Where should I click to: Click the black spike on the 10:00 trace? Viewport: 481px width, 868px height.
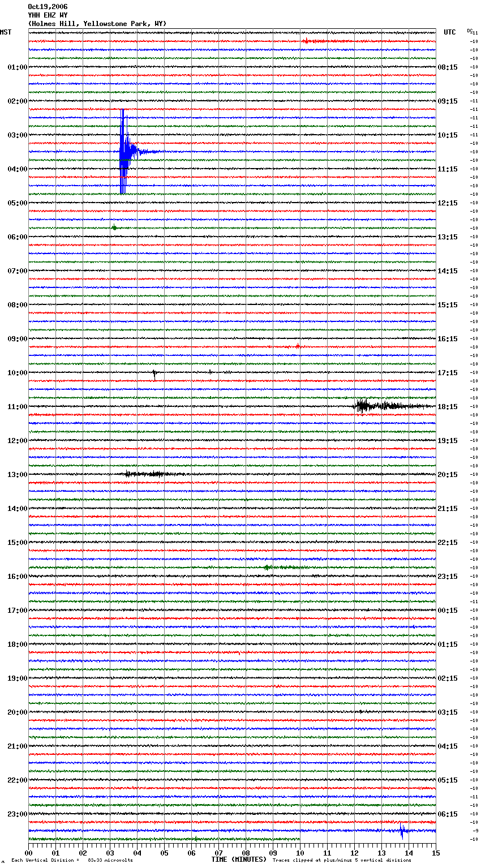point(154,374)
